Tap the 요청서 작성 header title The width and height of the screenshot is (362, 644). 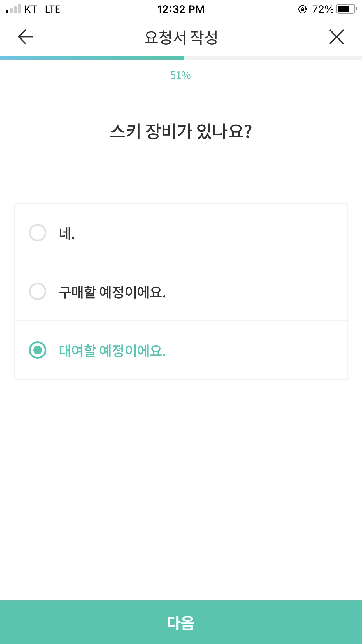[x=181, y=37]
